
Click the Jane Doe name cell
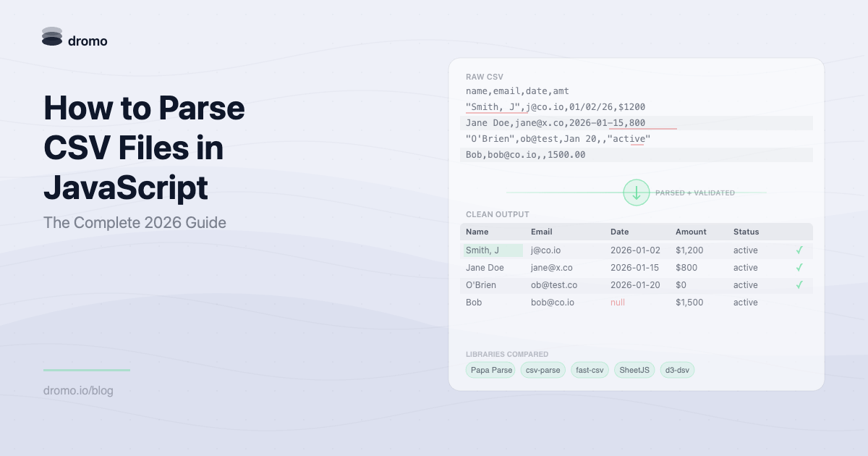click(x=485, y=268)
